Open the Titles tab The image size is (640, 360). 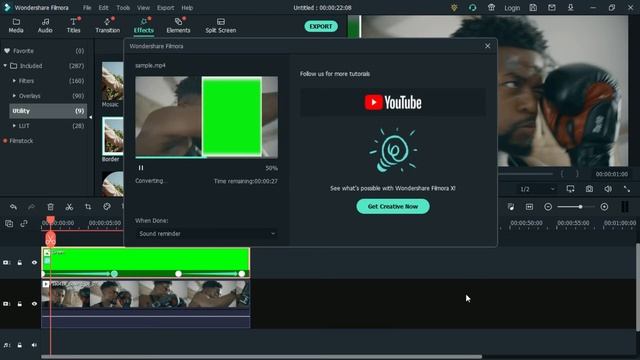73,25
